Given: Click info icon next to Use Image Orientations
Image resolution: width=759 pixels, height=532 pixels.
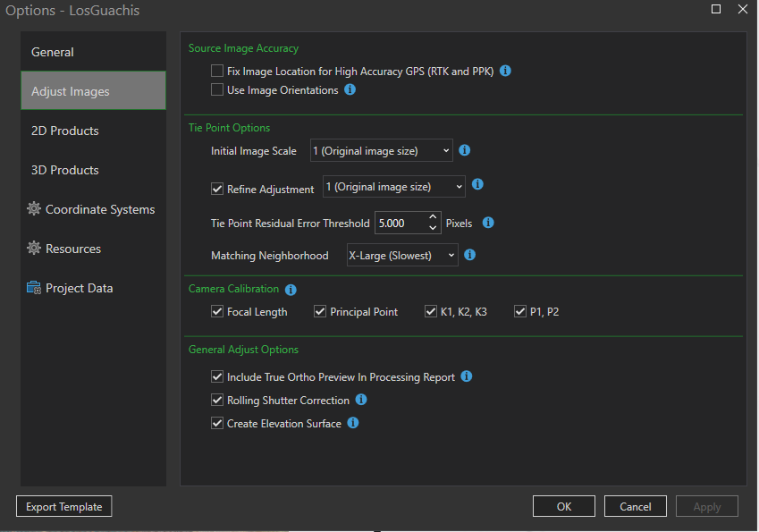Looking at the screenshot, I should pos(350,89).
